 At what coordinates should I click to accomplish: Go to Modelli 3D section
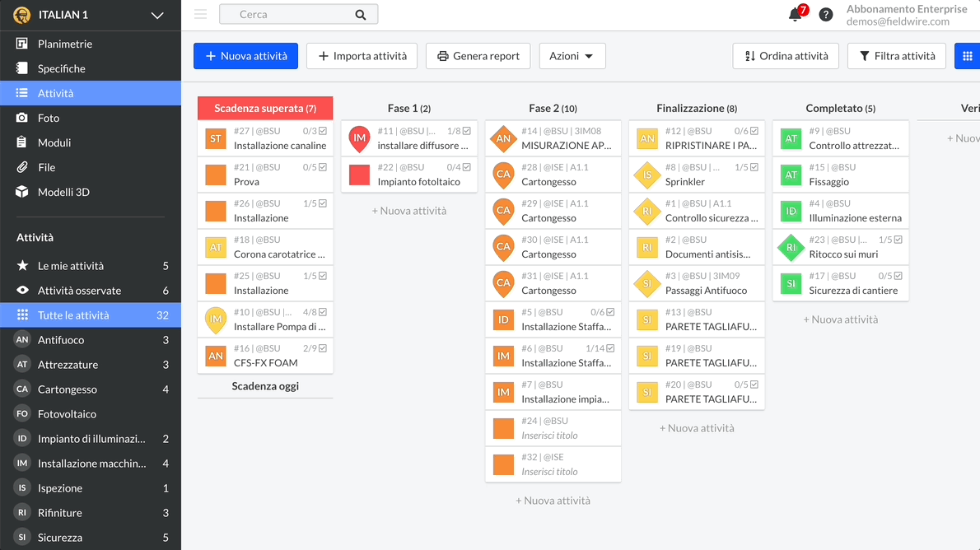[x=63, y=192]
